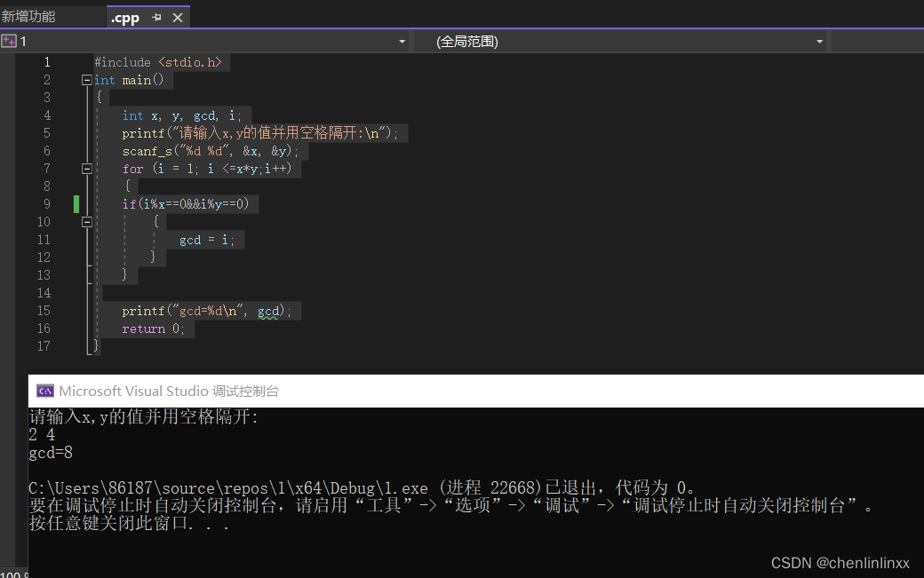Pin the .cpp tab
This screenshot has width=924, height=578.
coord(156,18)
